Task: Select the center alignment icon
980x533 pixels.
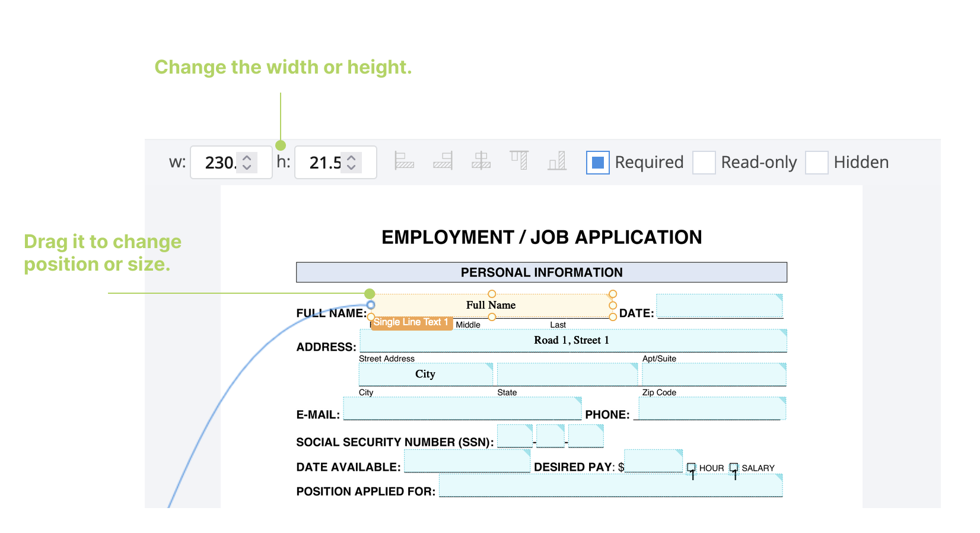Action: click(481, 161)
